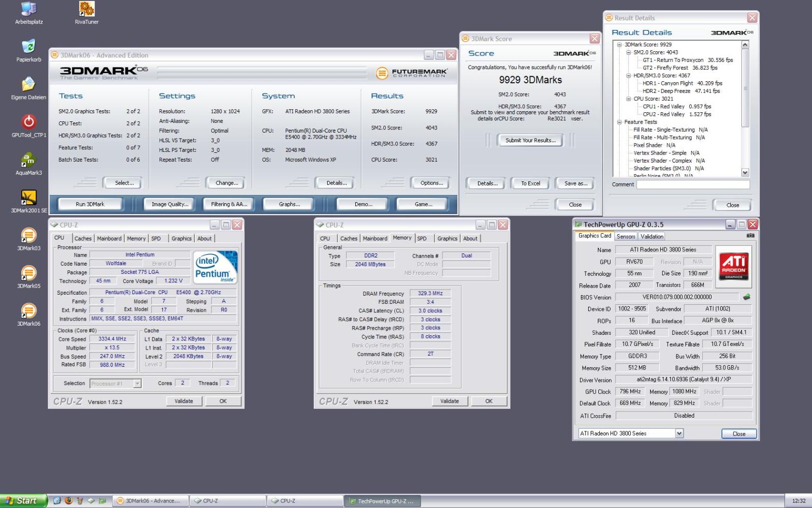Select HDR2 - Deep Freeze row
The width and height of the screenshot is (812, 508).
681,91
